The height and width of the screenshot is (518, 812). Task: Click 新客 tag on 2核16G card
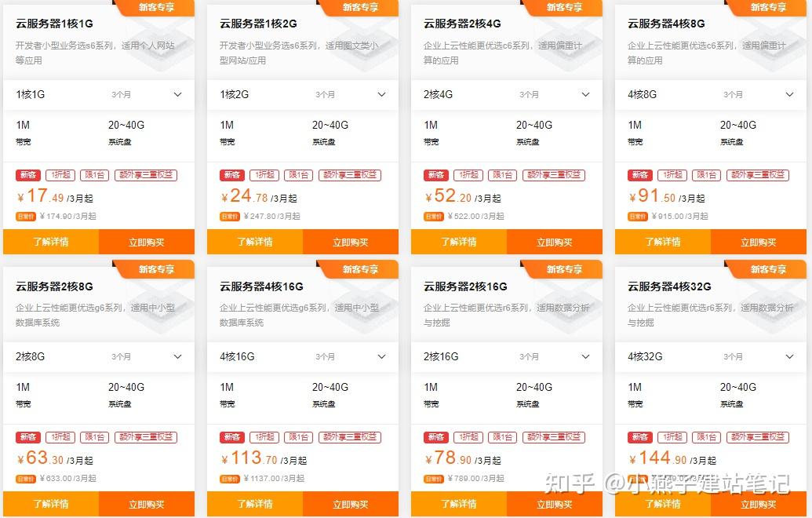point(436,437)
